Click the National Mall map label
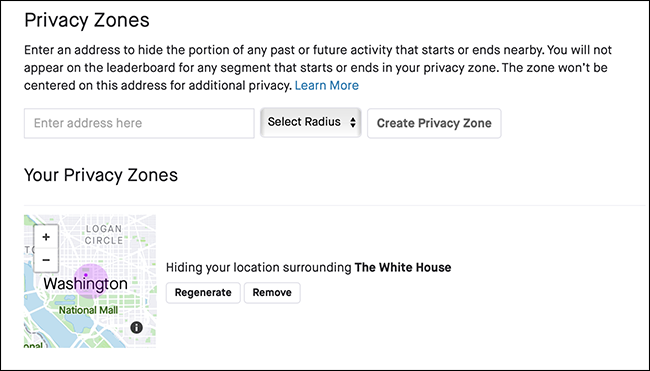 pyautogui.click(x=88, y=310)
